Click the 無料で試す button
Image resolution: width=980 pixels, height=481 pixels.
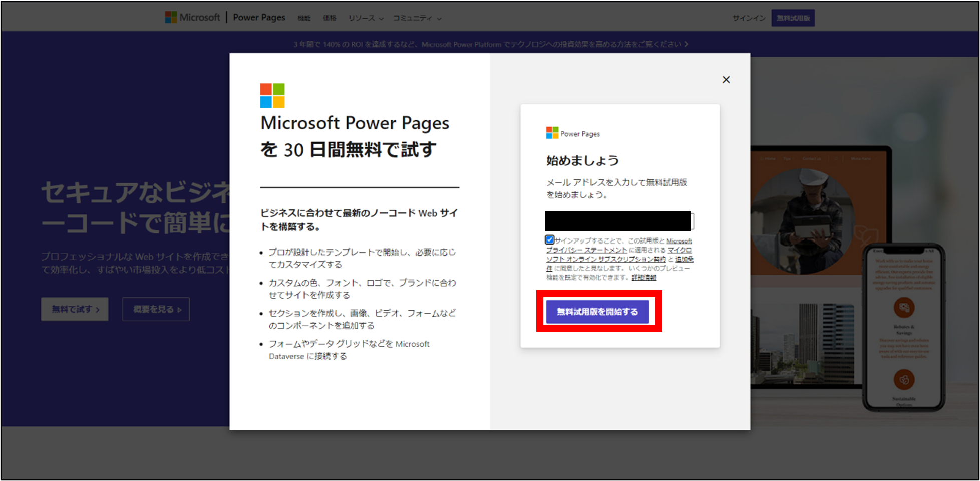pyautogui.click(x=75, y=309)
